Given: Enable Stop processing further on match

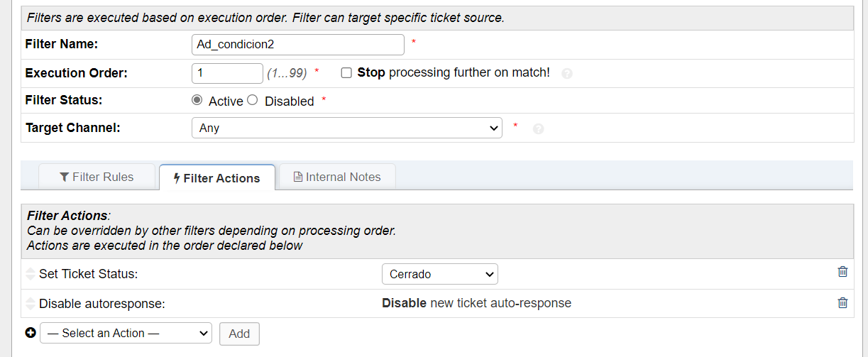Looking at the screenshot, I should (x=346, y=72).
